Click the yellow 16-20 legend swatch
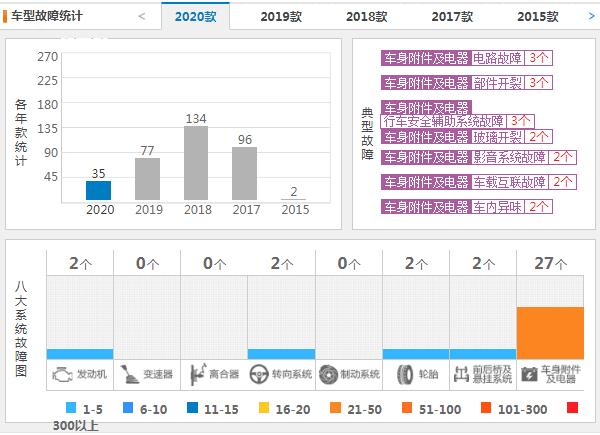 [x=264, y=407]
